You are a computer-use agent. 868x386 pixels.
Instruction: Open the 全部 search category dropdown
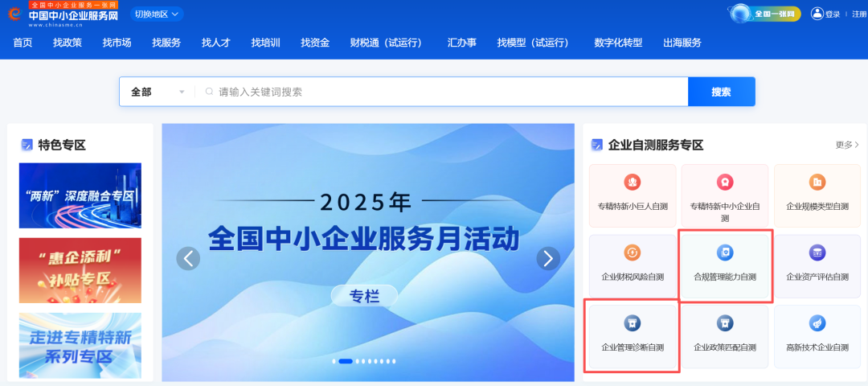coord(157,92)
